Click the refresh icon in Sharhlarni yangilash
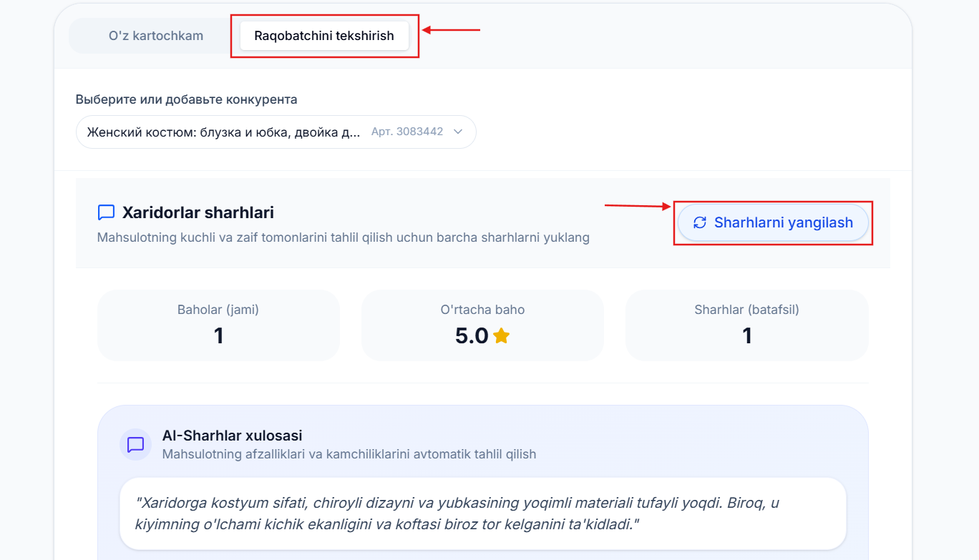This screenshot has height=560, width=979. tap(700, 222)
